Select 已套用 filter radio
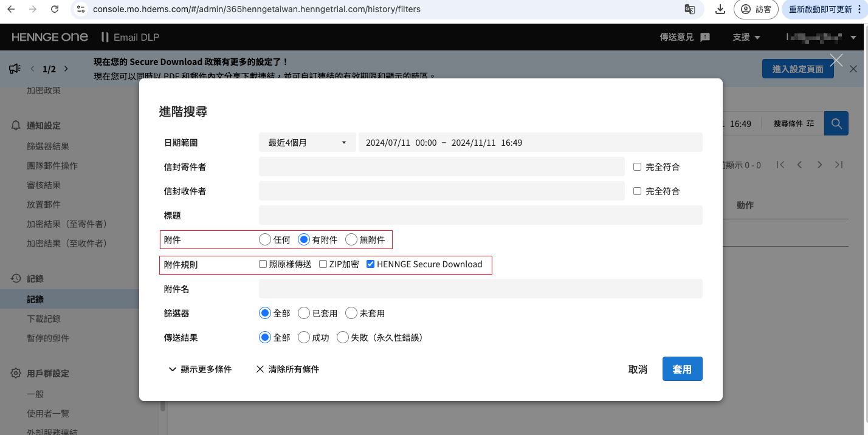This screenshot has width=868, height=435. click(304, 313)
